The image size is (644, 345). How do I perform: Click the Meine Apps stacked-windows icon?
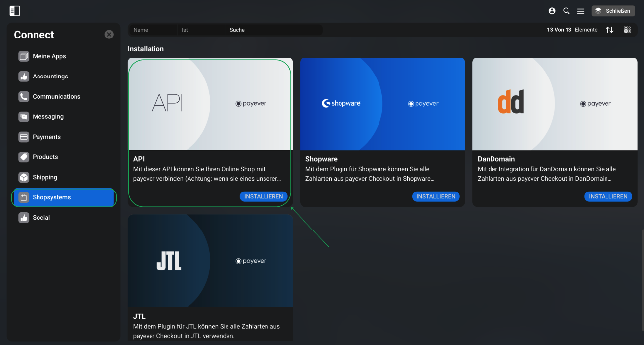24,56
